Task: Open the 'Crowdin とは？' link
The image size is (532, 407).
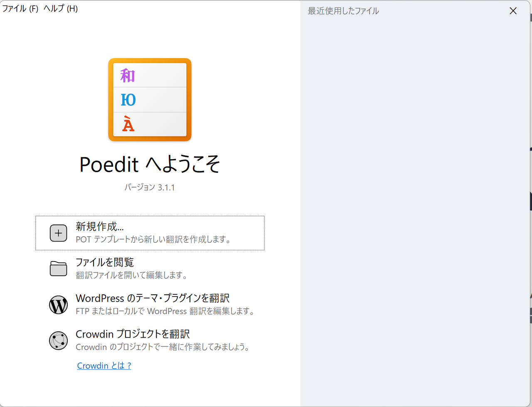Action: (x=104, y=365)
